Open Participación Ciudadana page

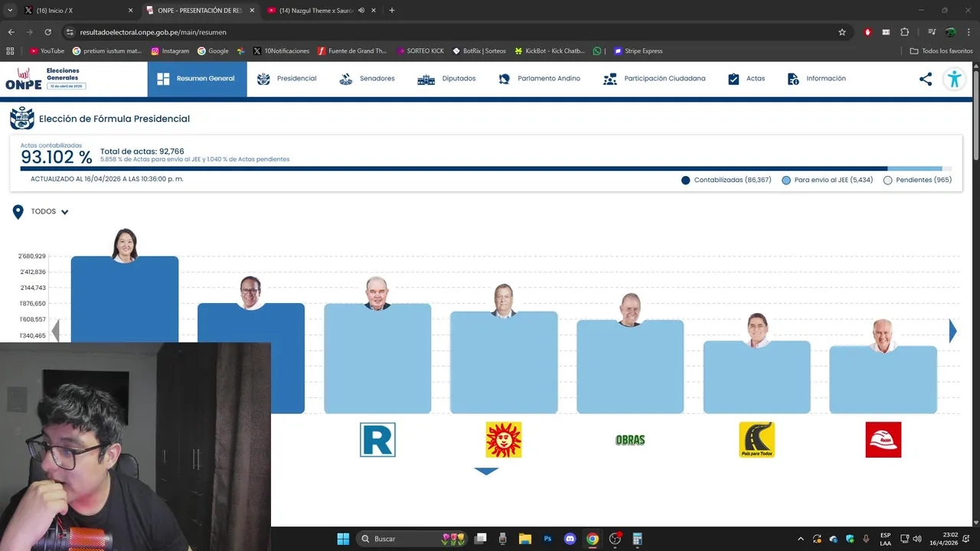[655, 79]
